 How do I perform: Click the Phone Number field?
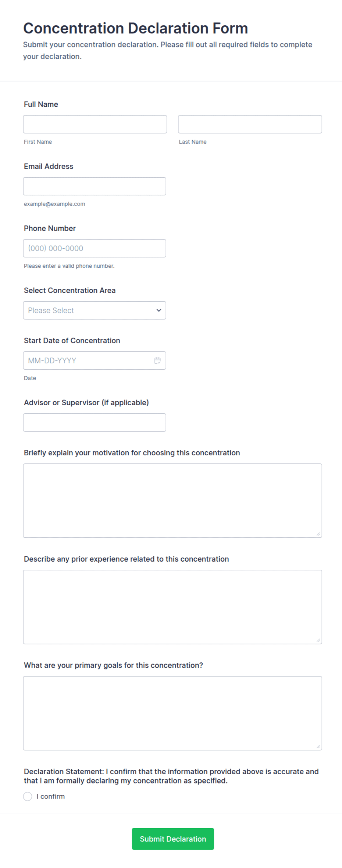click(95, 248)
